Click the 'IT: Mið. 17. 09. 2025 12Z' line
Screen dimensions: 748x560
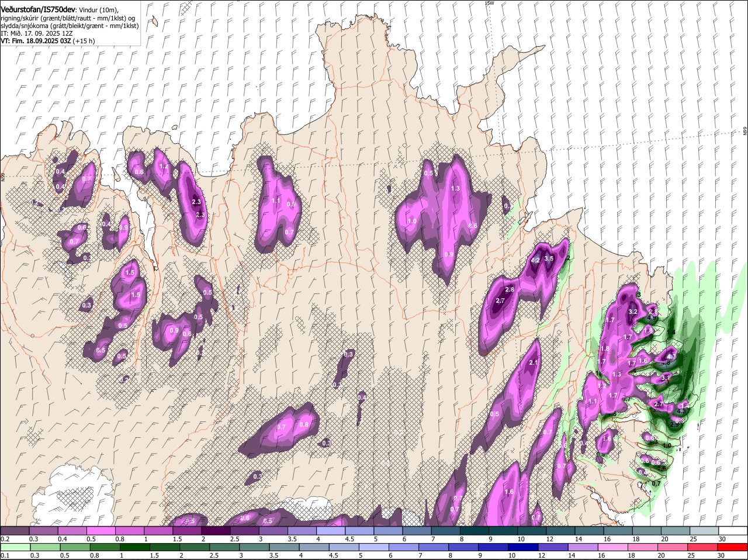coord(37,33)
